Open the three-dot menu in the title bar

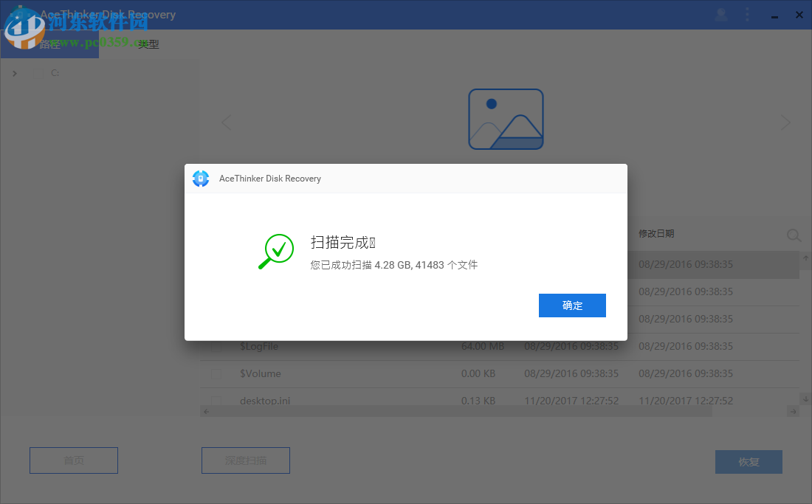(747, 15)
